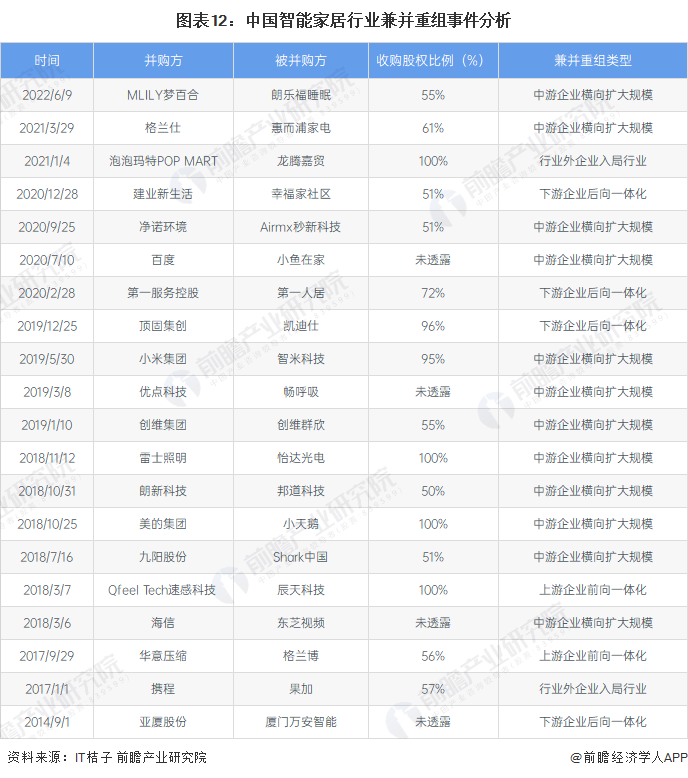This screenshot has height=778, width=688.
Task: Click the Qfeel Tech速感科技 cell
Action: point(163,590)
